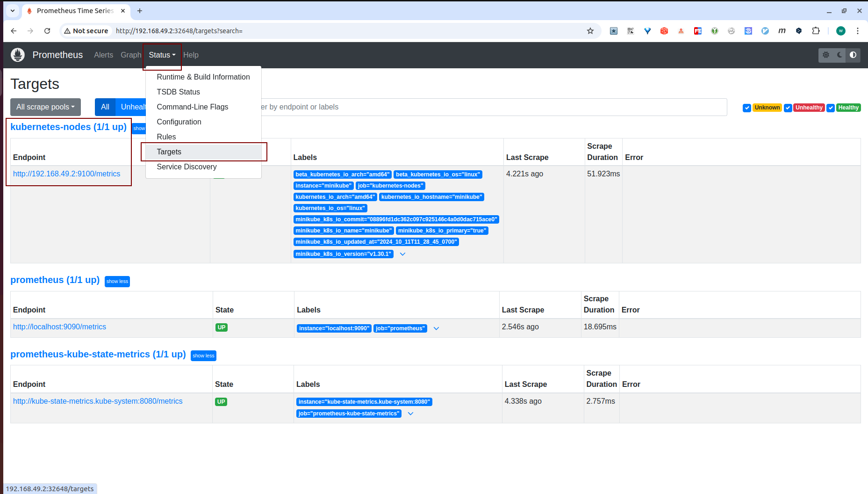
Task: Toggle the Status dropdown menu
Action: (162, 55)
